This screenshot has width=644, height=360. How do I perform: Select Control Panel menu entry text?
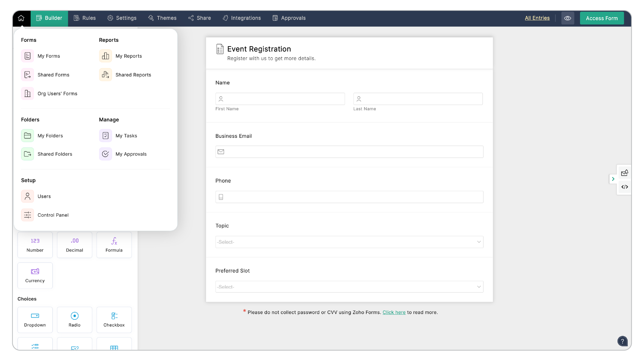click(x=53, y=215)
